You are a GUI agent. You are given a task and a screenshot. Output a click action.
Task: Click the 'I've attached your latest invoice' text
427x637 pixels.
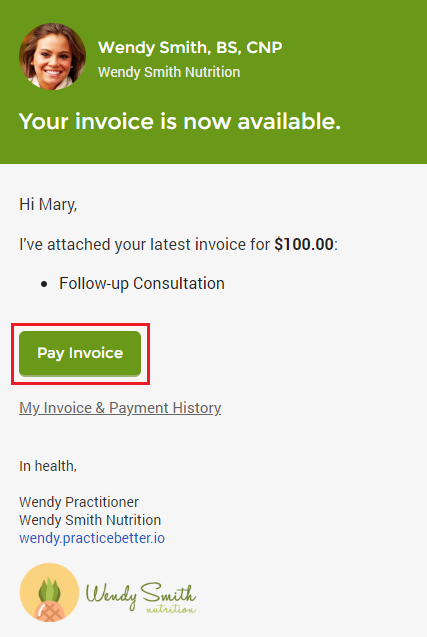point(145,245)
